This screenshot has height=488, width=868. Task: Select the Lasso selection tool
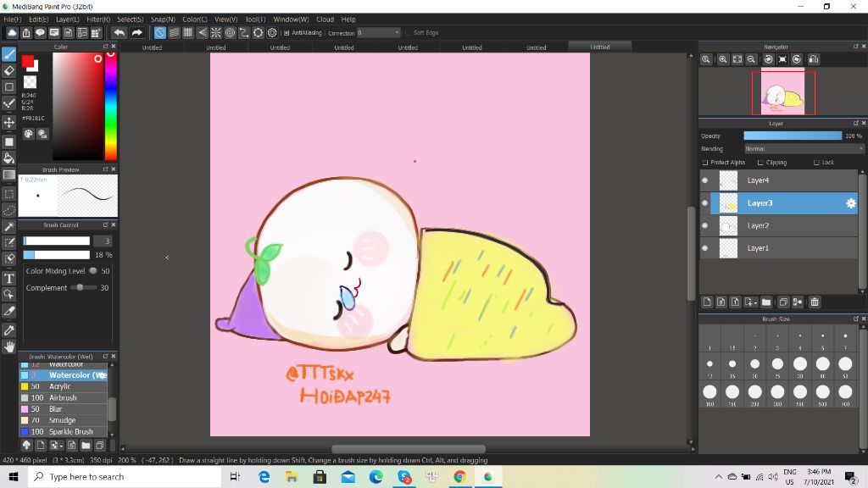click(8, 210)
